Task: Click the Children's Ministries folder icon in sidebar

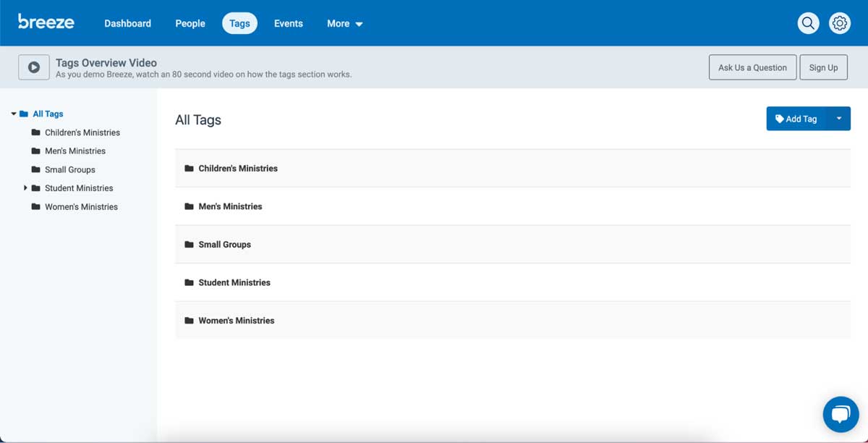Action: [35, 132]
